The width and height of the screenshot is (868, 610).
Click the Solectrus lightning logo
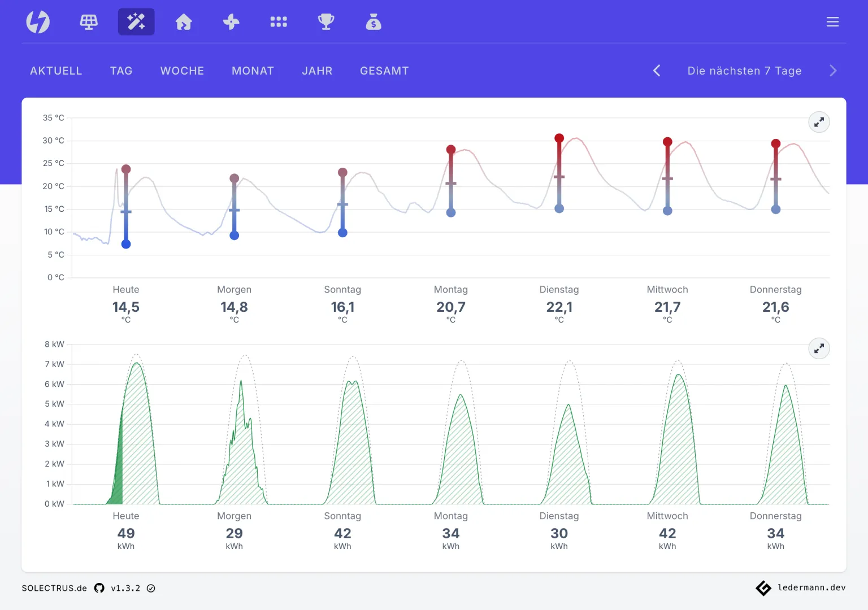[x=38, y=22]
